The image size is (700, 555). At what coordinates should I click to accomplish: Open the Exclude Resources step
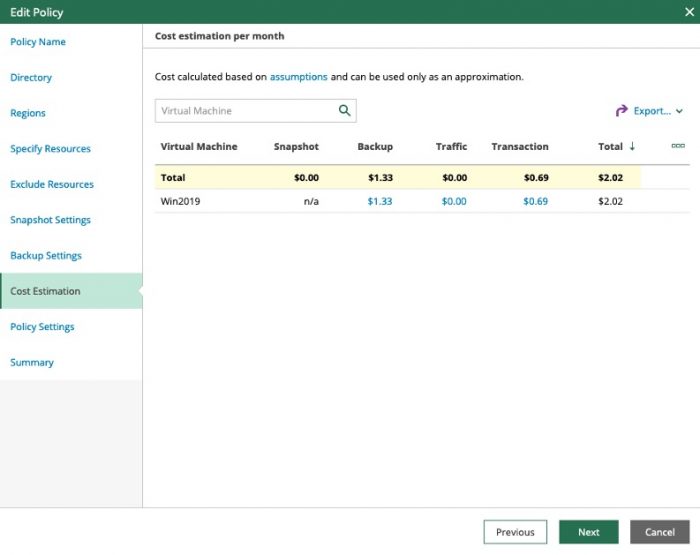(52, 184)
